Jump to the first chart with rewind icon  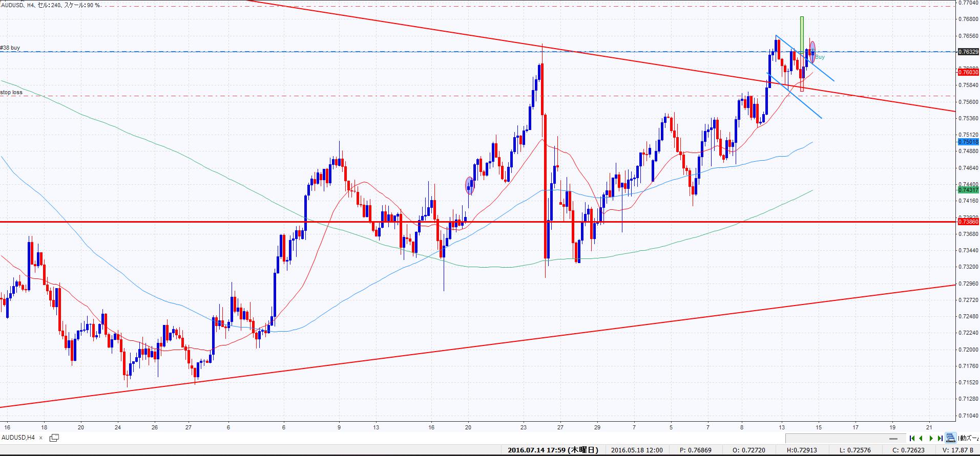(x=912, y=438)
